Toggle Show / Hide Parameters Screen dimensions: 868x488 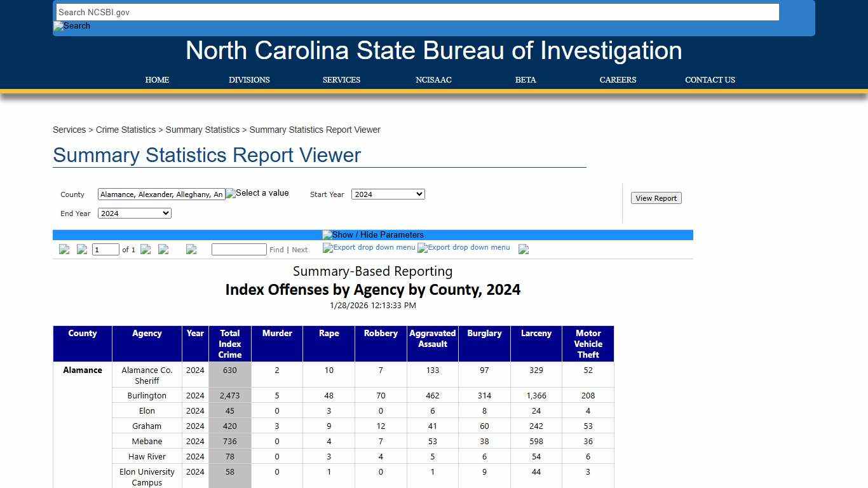pos(373,234)
